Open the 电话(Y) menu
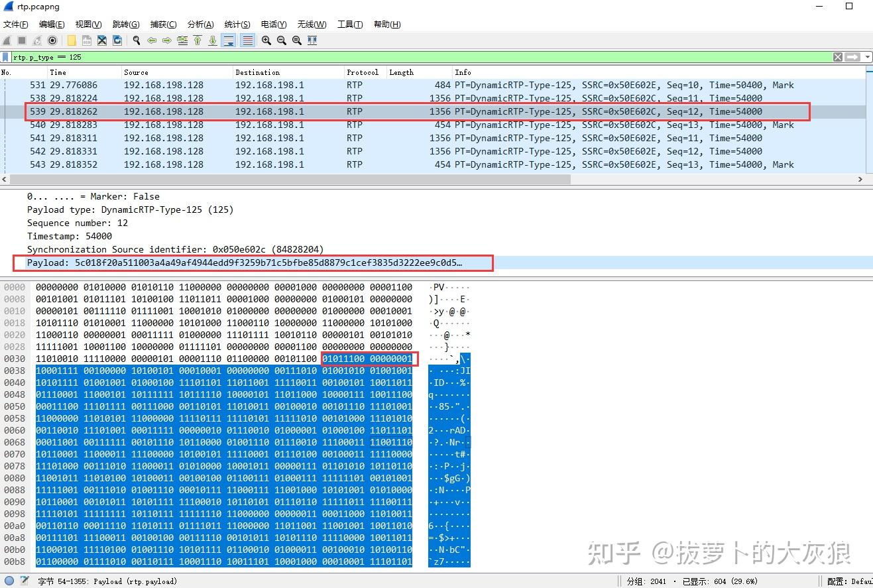 [x=273, y=24]
